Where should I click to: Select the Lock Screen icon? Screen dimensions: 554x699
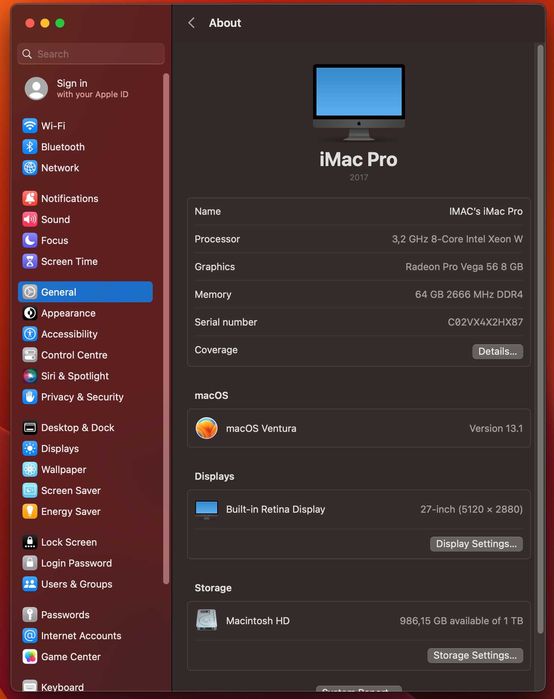(x=30, y=542)
